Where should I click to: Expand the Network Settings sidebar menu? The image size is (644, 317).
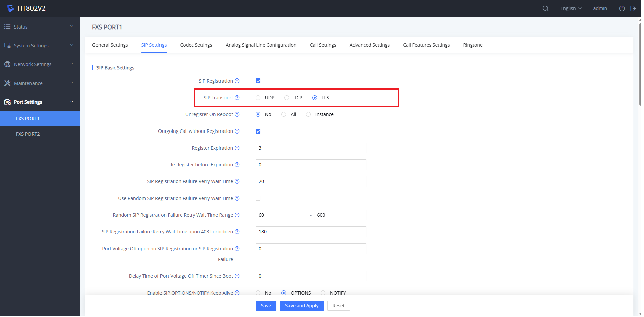40,64
